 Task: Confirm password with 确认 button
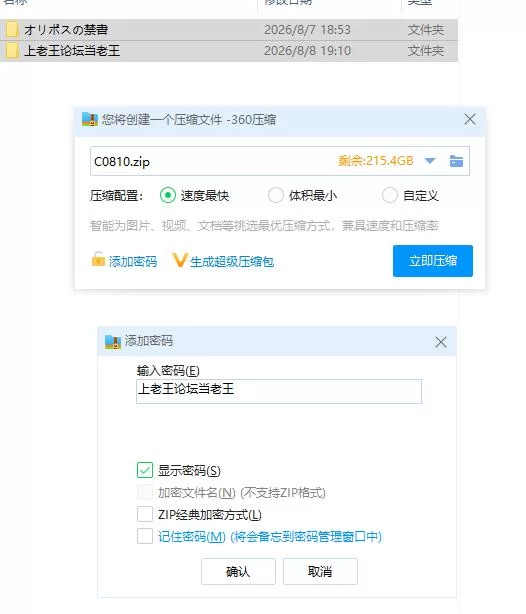[x=238, y=572]
